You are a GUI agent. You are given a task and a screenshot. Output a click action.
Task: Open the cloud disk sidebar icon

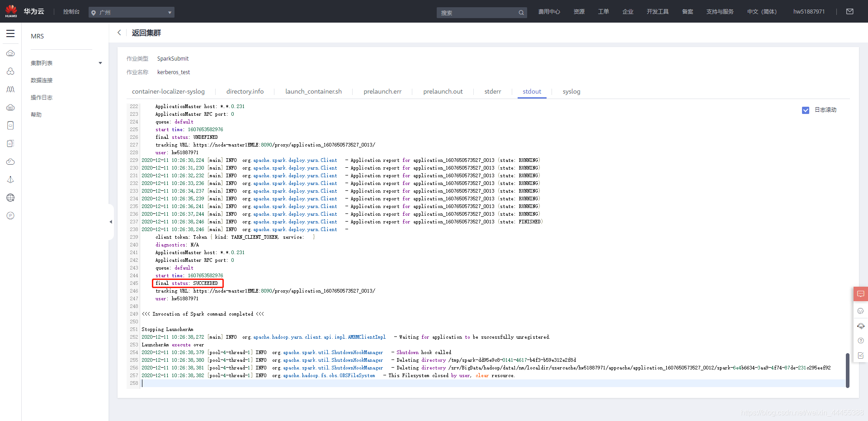click(10, 108)
